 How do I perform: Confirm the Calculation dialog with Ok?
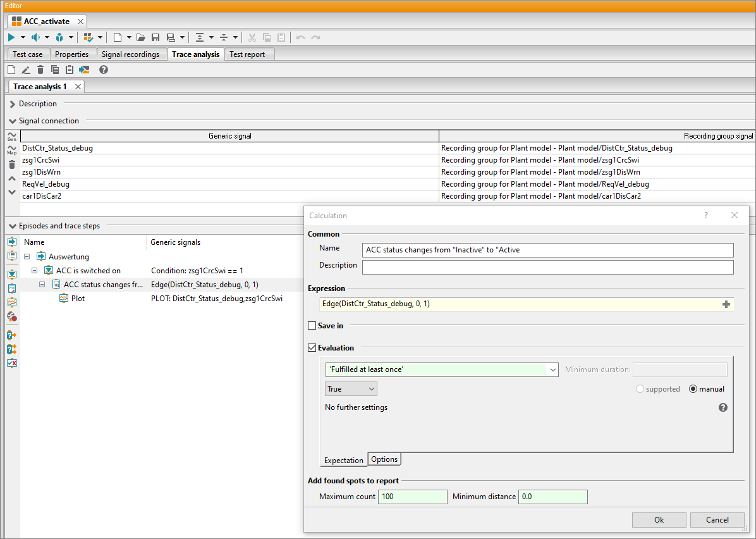(x=659, y=519)
